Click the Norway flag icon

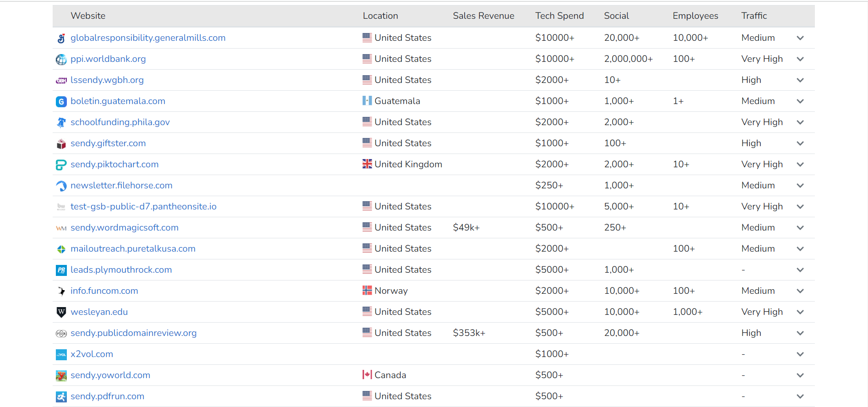coord(367,290)
